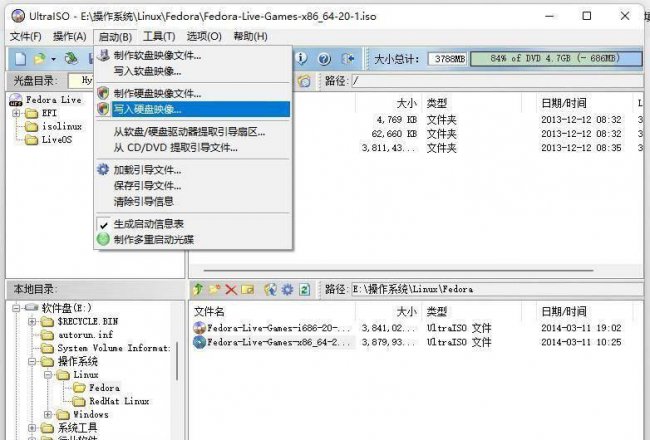Screen dimensions: 650x440
Task: Click the Open CD/DVD toolbar icon
Action: (x=71, y=59)
